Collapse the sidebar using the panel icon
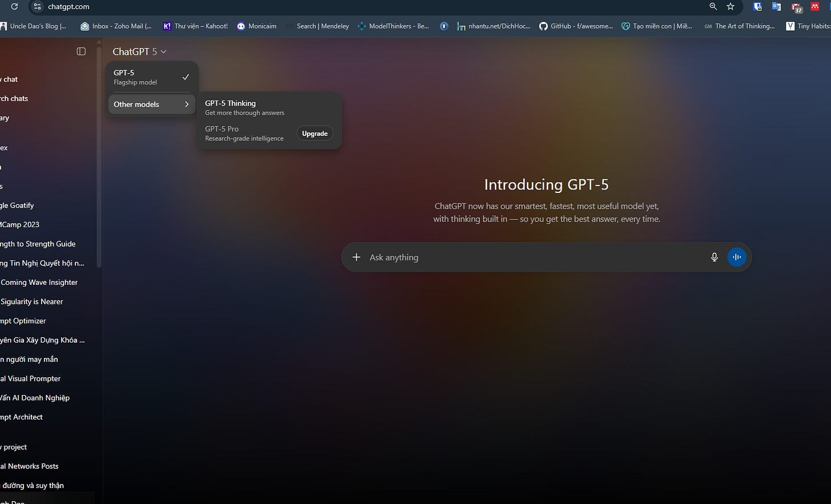Image resolution: width=831 pixels, height=504 pixels. coord(81,51)
